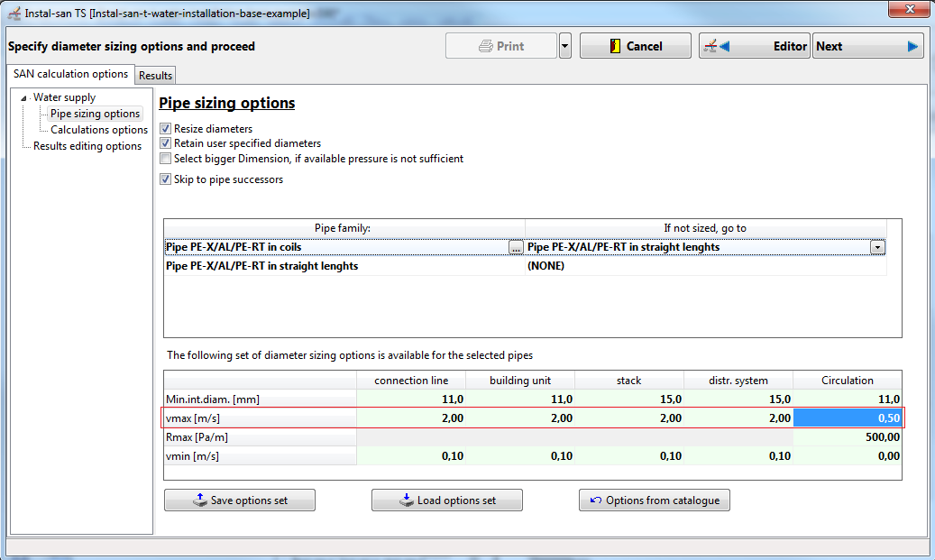Click Load options set button
The height and width of the screenshot is (560, 935).
pyautogui.click(x=447, y=500)
